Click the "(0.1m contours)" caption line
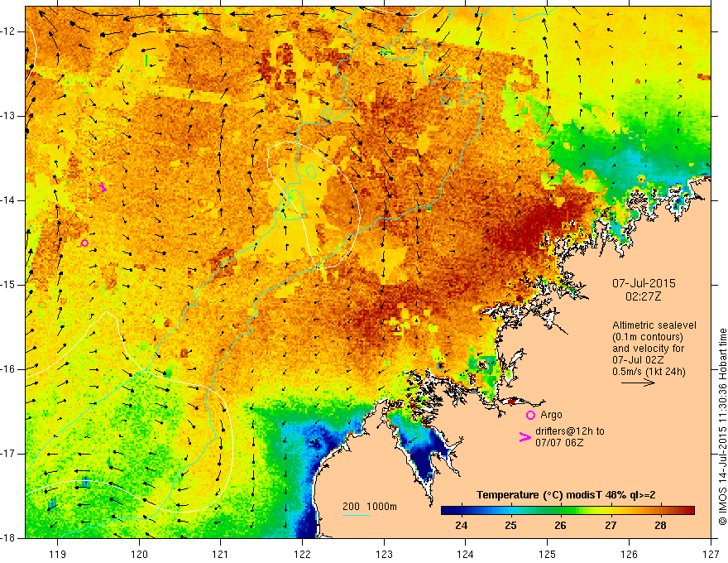 point(648,337)
